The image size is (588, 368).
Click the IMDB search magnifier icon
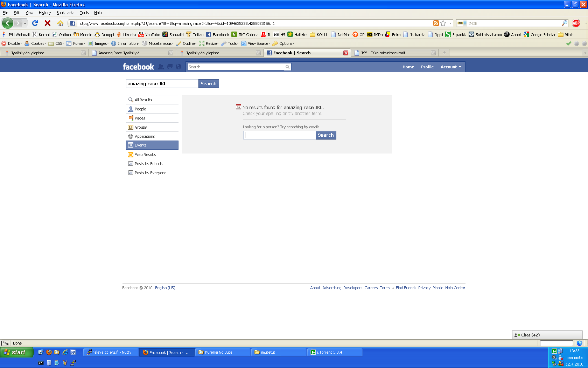pyautogui.click(x=565, y=23)
